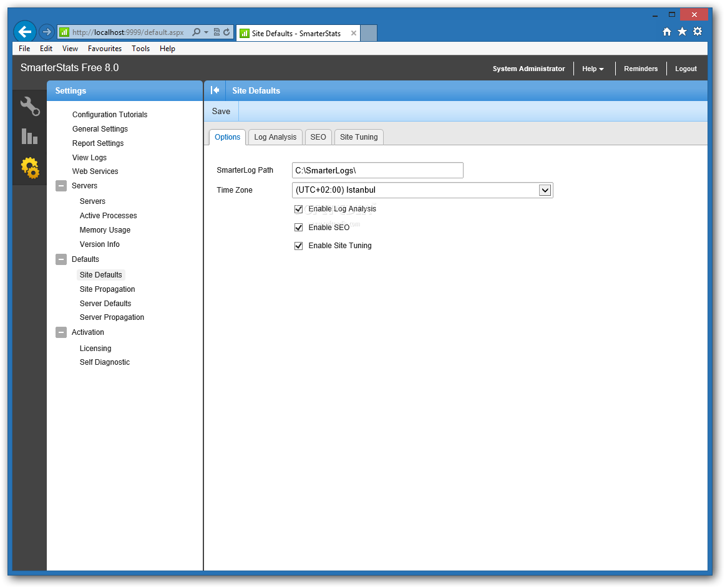This screenshot has height=588, width=725.
Task: Collapse the Settings panel with arrow icon
Action: coord(215,90)
